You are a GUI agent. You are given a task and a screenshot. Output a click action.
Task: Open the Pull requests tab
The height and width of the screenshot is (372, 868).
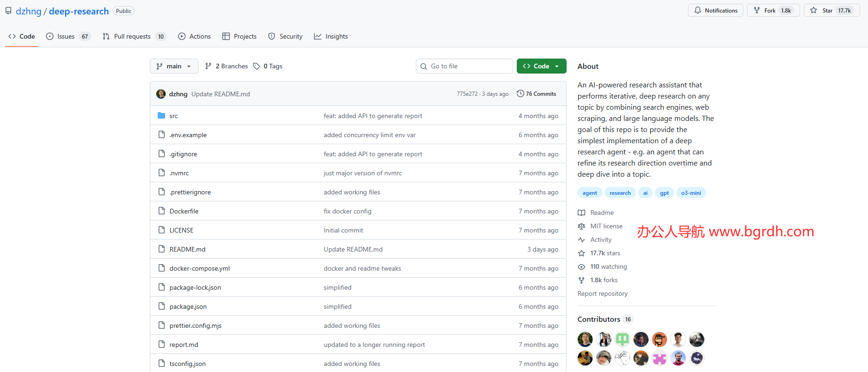[x=132, y=36]
